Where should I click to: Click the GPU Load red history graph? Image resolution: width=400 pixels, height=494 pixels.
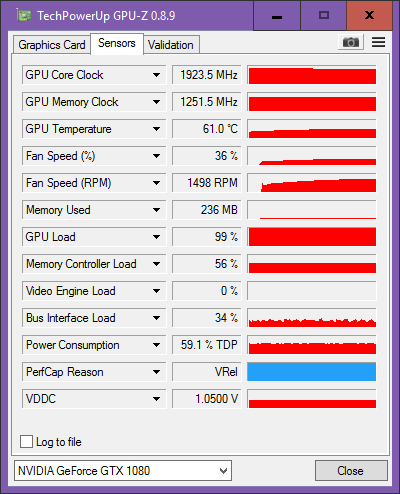pyautogui.click(x=312, y=237)
